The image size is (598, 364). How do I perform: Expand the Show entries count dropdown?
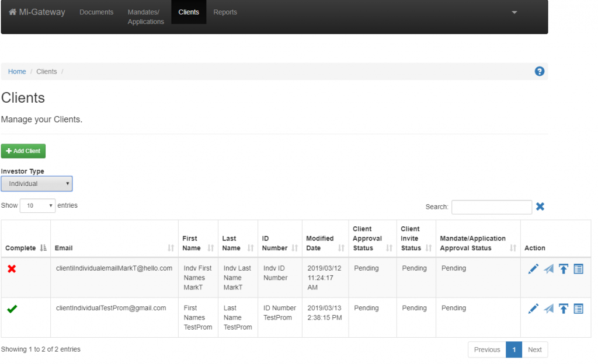pyautogui.click(x=37, y=206)
